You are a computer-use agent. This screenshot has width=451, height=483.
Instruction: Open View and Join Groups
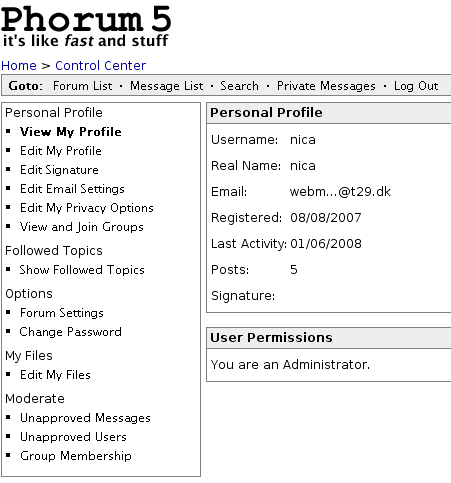(x=82, y=227)
